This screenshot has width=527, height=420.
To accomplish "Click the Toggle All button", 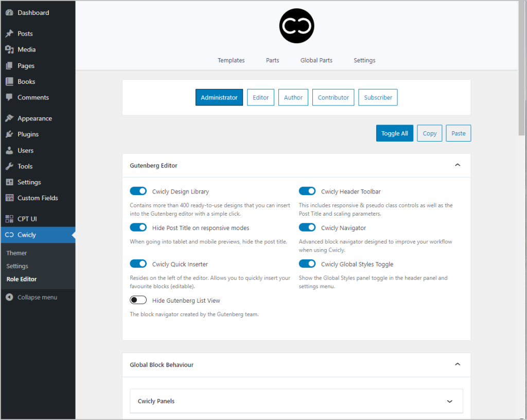I will [394, 133].
